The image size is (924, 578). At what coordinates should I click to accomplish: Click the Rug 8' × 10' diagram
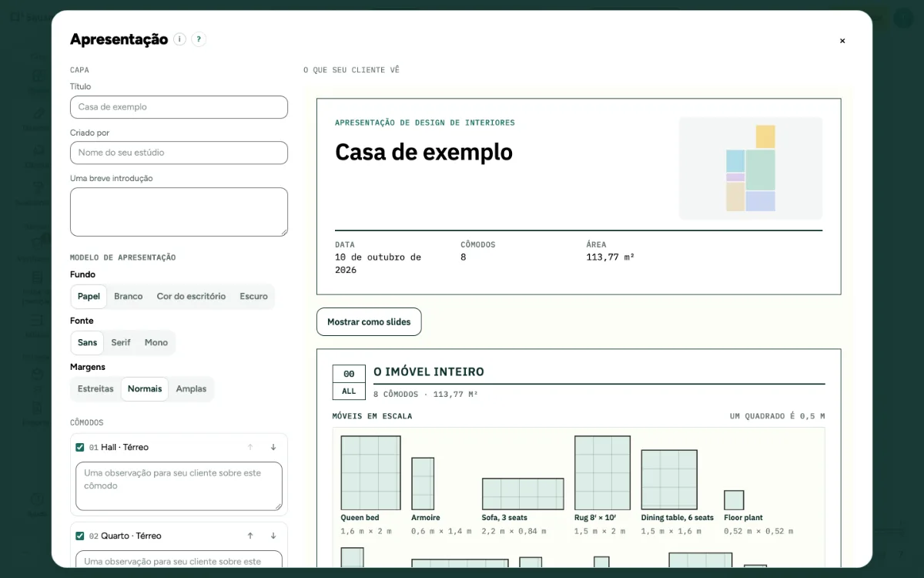(602, 473)
